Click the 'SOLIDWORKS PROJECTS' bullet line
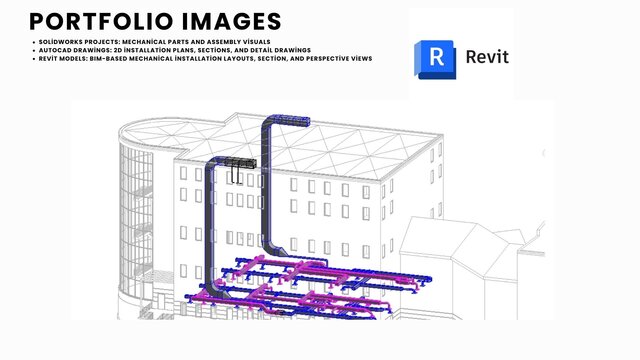640x360 pixels. pos(154,42)
